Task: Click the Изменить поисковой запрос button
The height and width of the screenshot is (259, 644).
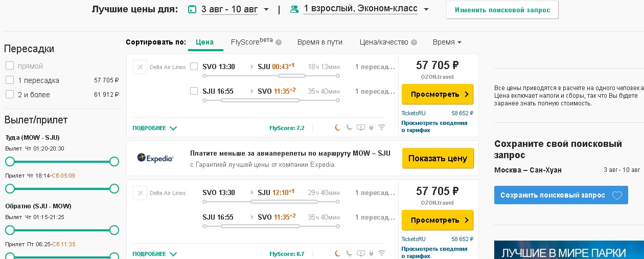Action: (x=502, y=10)
